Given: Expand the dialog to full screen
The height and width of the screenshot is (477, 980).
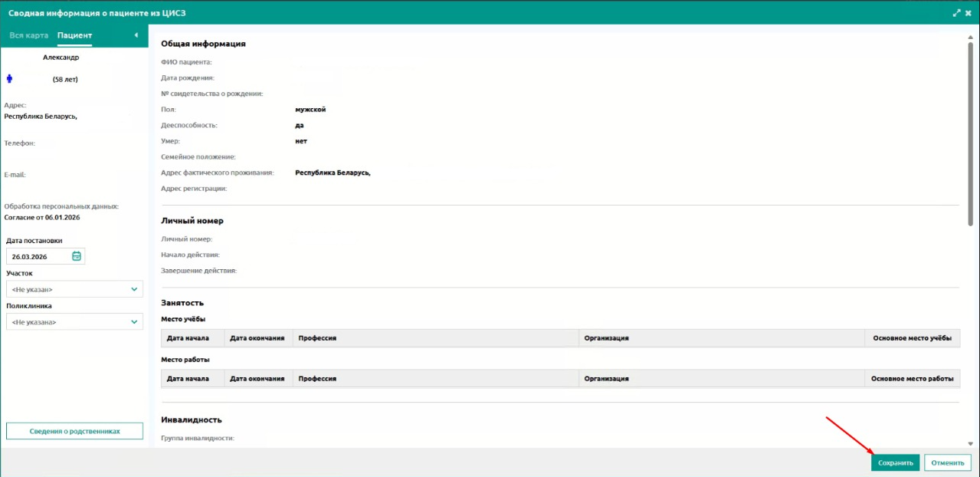Looking at the screenshot, I should click(x=956, y=13).
